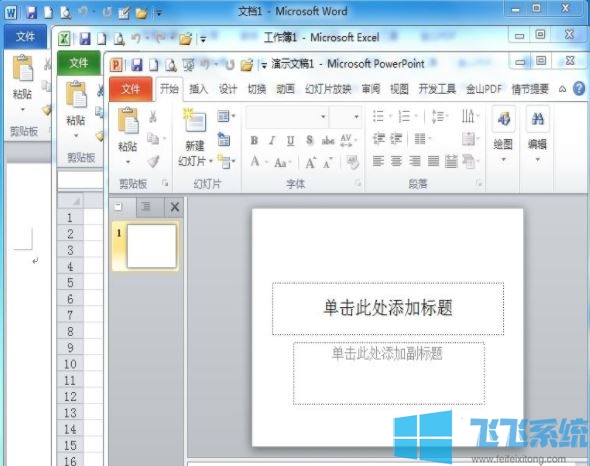Toggle Strikethrough (abc) in PowerPoint
Image resolution: width=590 pixels, height=466 pixels.
pyautogui.click(x=328, y=140)
